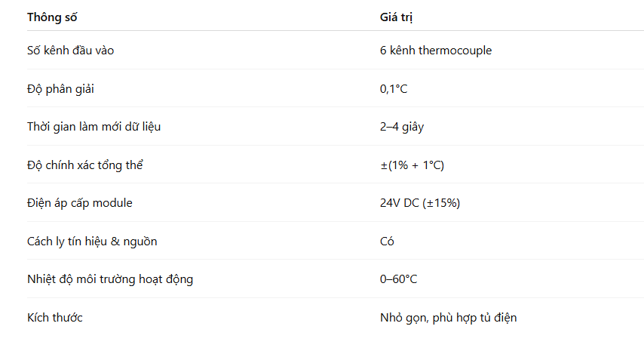Screen dimensions: 644x354
Task: Select the "Điện áp cấp module" label
Action: click(80, 203)
